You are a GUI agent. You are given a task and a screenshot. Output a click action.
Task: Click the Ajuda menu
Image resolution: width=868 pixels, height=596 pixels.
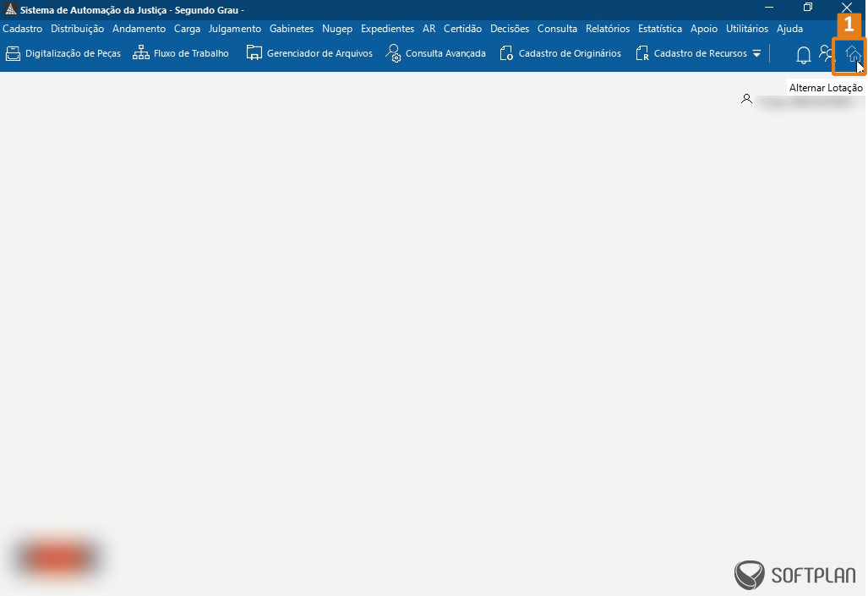point(789,29)
